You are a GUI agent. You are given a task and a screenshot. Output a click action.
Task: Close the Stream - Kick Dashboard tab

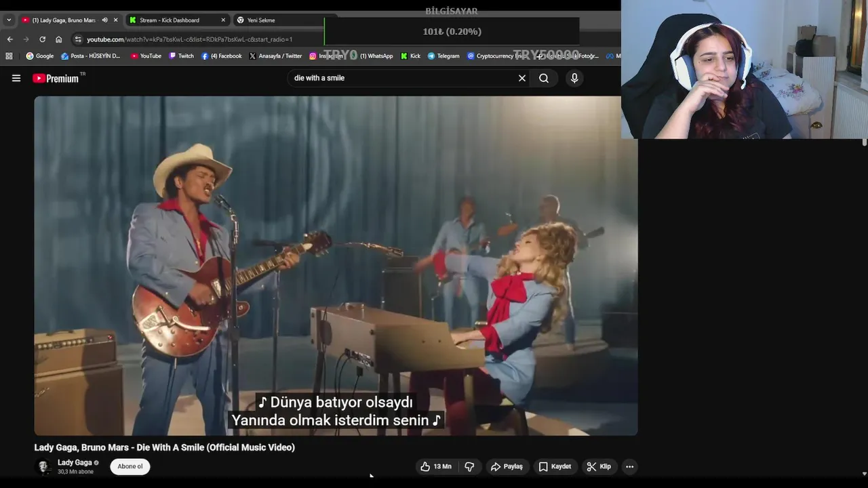click(x=223, y=20)
